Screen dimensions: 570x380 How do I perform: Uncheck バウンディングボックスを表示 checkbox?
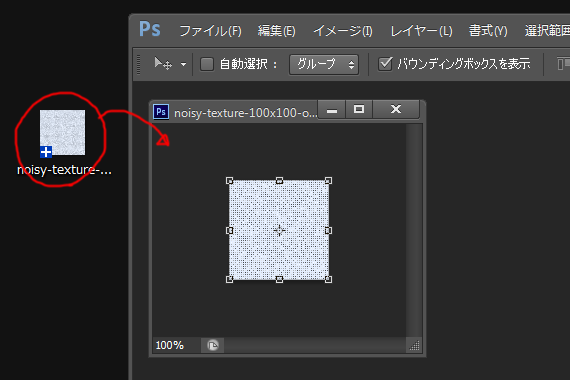385,64
